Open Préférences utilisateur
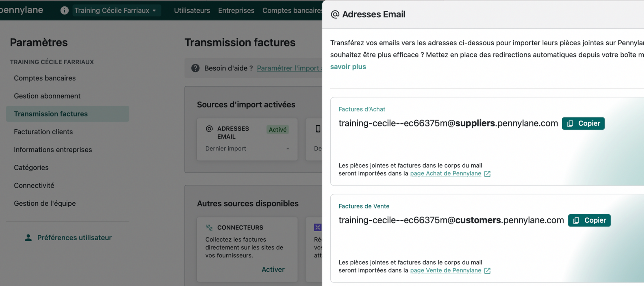This screenshot has width=644, height=286. click(74, 238)
